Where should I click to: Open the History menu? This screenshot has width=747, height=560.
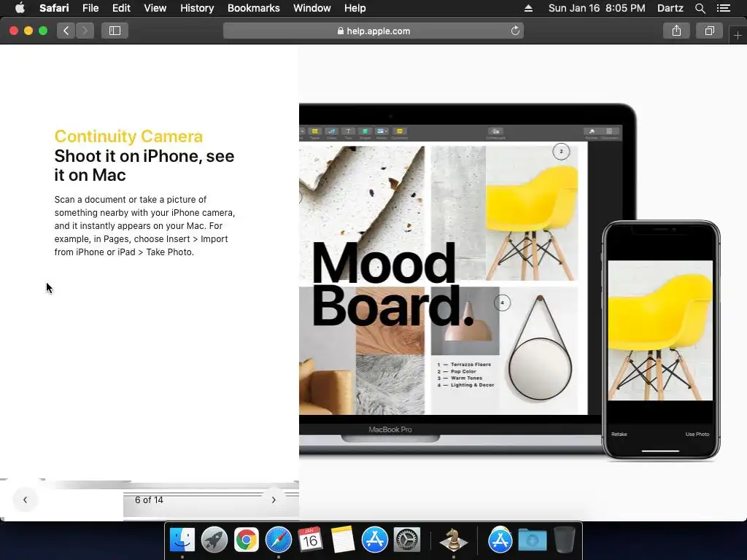click(197, 8)
